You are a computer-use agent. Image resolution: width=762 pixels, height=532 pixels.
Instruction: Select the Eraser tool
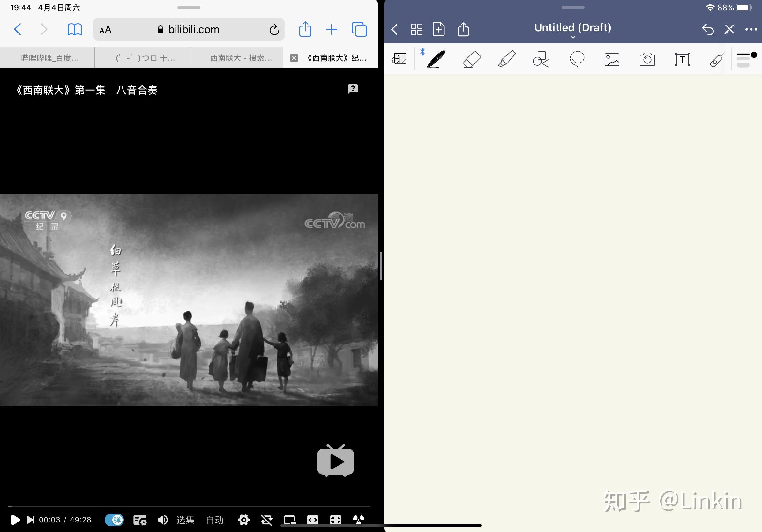(x=472, y=59)
